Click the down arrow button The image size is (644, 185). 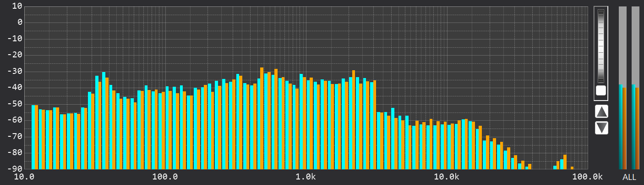pyautogui.click(x=601, y=128)
